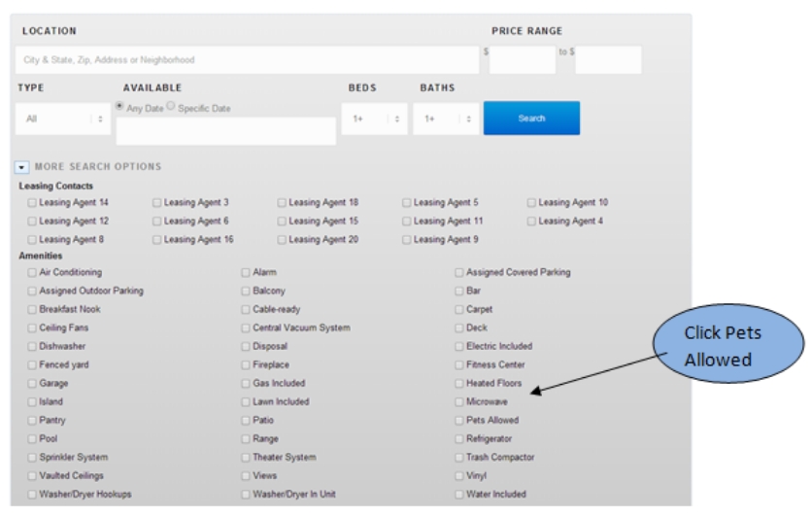Click the blue Search button

(531, 119)
